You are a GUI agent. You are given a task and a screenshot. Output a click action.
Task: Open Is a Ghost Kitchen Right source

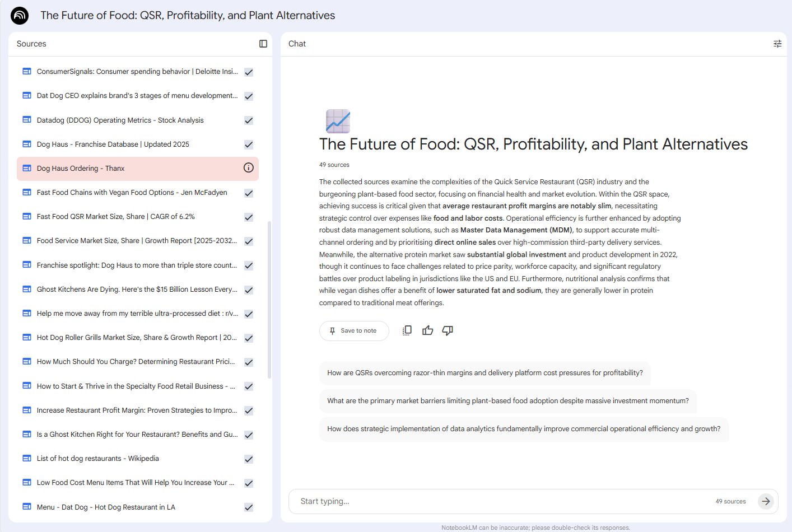137,435
